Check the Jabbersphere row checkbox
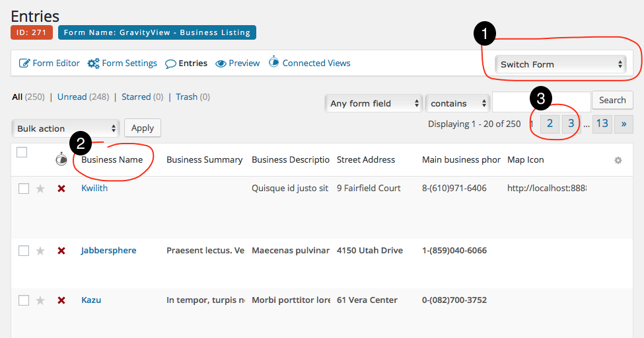644x338 pixels. coord(24,251)
